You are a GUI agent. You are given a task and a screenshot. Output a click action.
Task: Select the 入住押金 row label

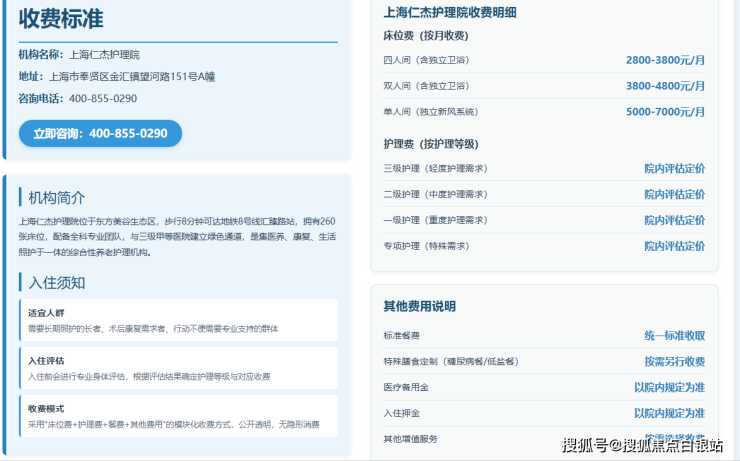pyautogui.click(x=402, y=414)
